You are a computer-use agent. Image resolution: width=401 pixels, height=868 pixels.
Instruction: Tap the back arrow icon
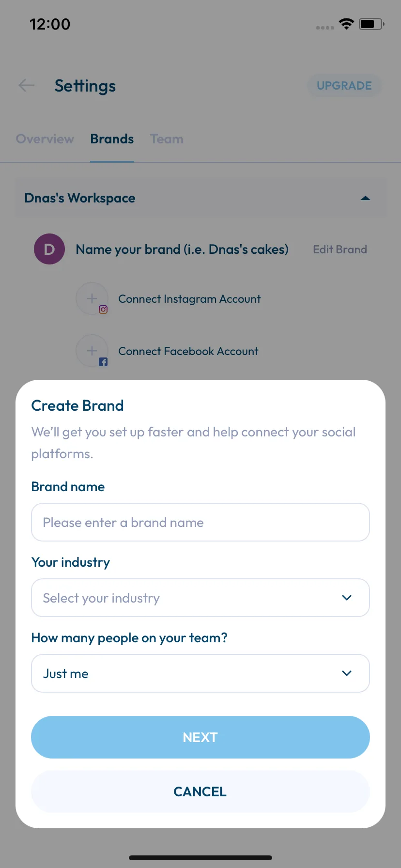tap(26, 86)
